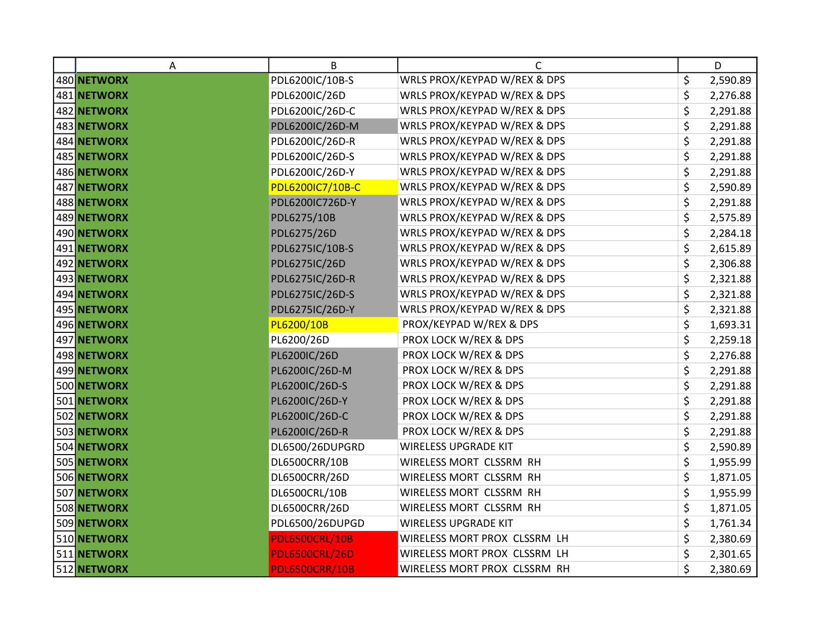Click cell PDL6200IC/26D-R
The width and height of the screenshot is (834, 644).
[333, 141]
